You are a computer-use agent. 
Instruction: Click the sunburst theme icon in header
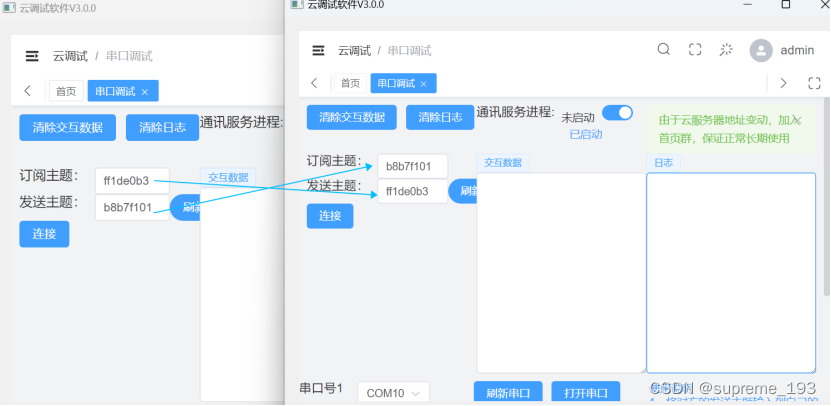click(x=726, y=50)
